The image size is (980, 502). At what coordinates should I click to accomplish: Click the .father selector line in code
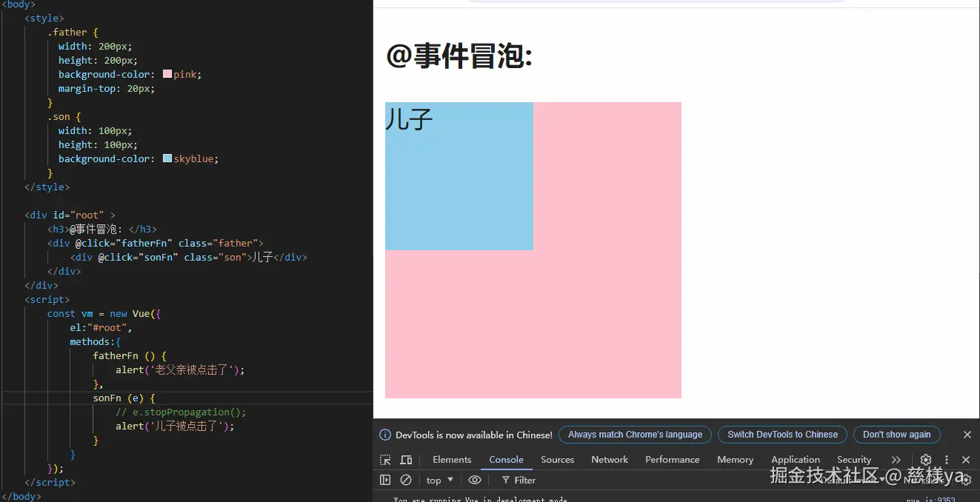[x=73, y=32]
